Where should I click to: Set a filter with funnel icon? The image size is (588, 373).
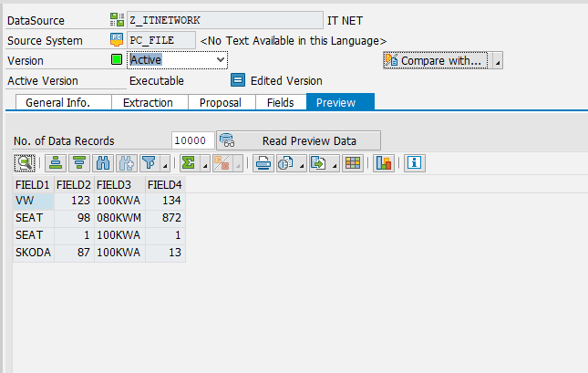(x=150, y=163)
